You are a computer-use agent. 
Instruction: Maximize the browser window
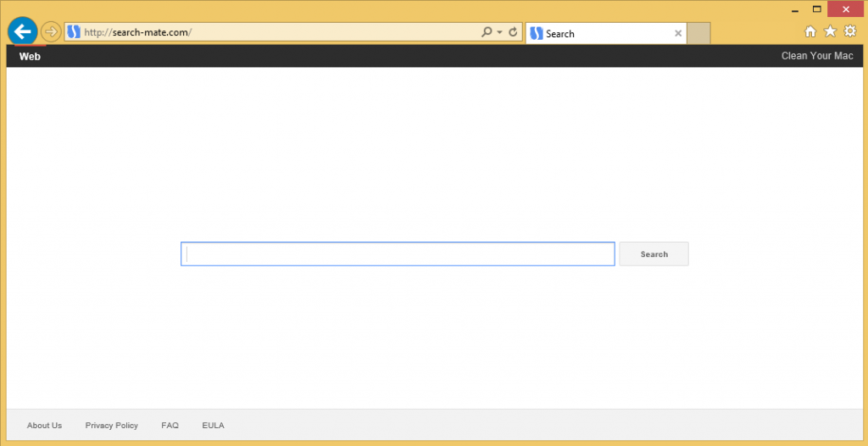[x=816, y=8]
